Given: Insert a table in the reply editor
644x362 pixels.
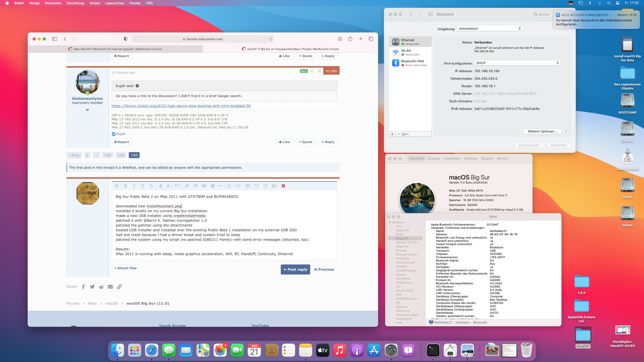Looking at the screenshot, I should (x=248, y=186).
